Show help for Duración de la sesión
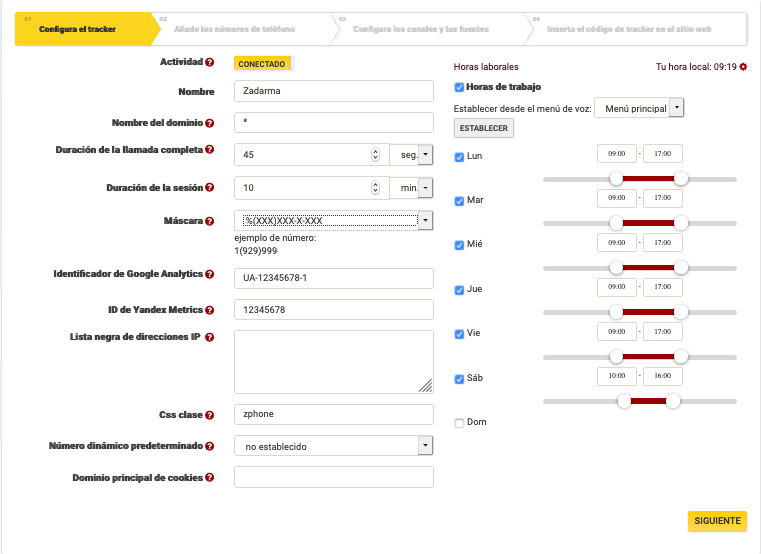 [x=209, y=187]
